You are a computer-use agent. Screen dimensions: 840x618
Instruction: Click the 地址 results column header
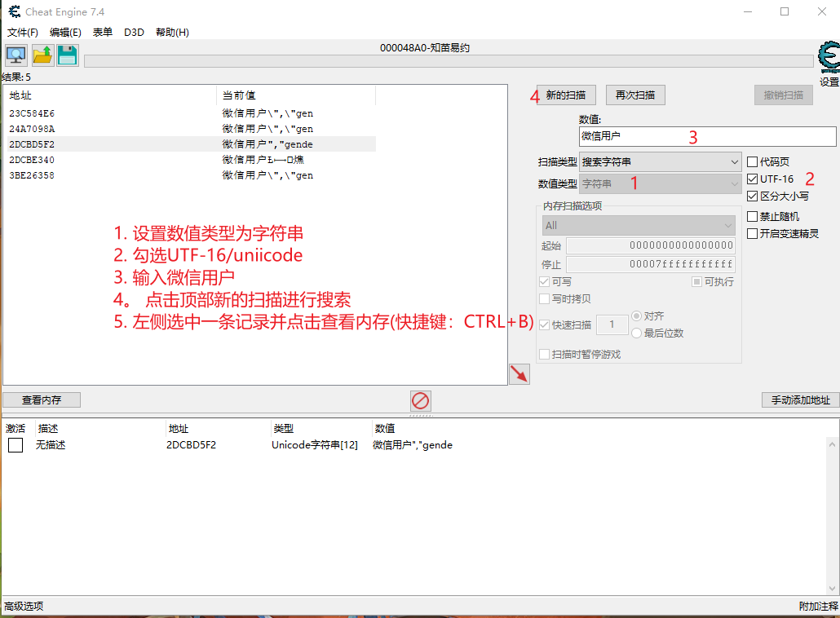click(x=111, y=95)
